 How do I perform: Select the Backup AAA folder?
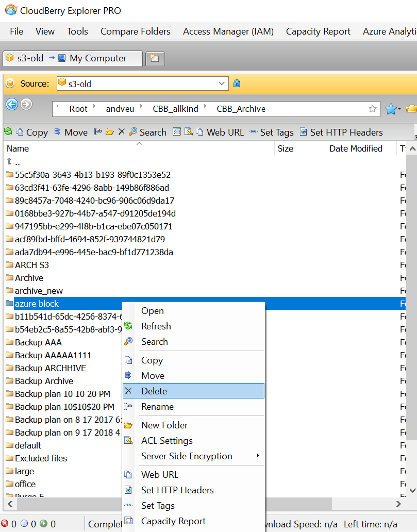coord(63,342)
